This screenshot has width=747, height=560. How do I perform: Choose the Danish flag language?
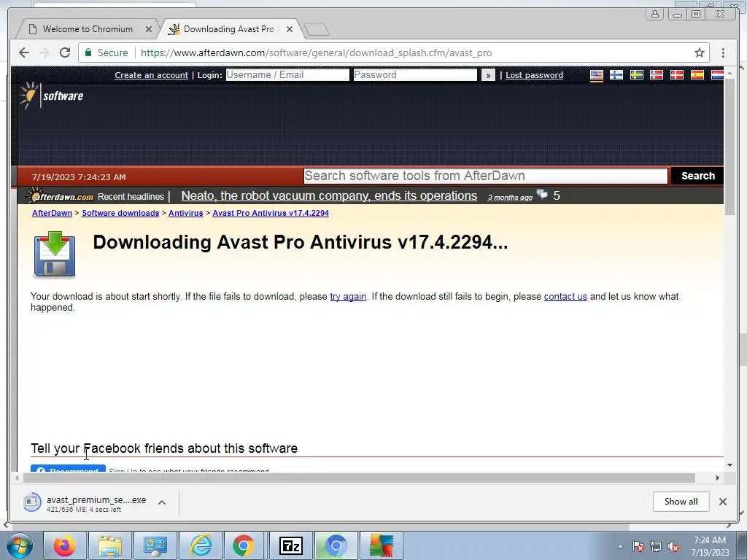676,75
